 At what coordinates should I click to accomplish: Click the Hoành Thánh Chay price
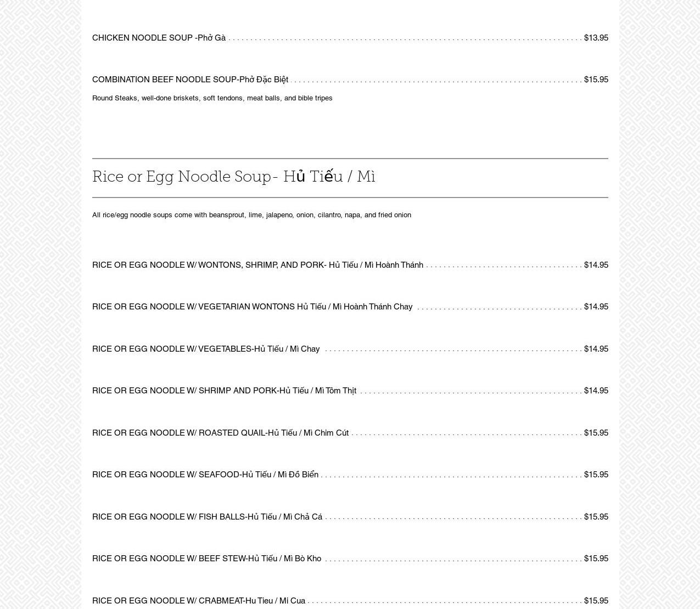click(596, 307)
